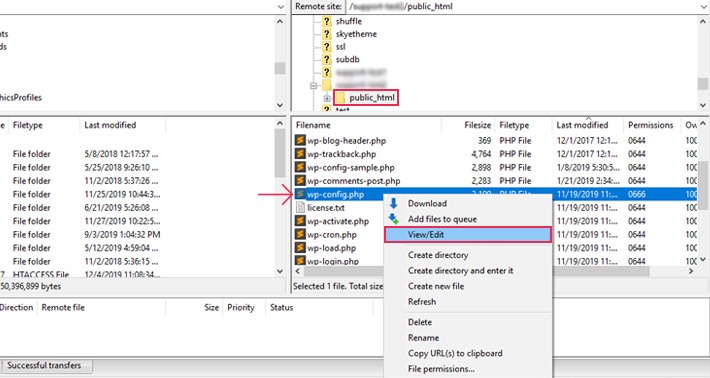Select the wp-activate.php filename
This screenshot has height=378, width=710.
point(338,221)
